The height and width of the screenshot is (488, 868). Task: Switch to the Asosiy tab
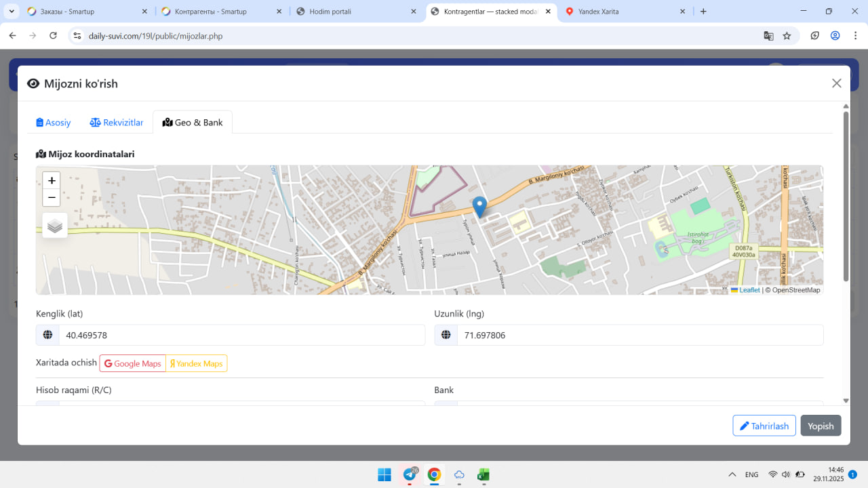[54, 123]
